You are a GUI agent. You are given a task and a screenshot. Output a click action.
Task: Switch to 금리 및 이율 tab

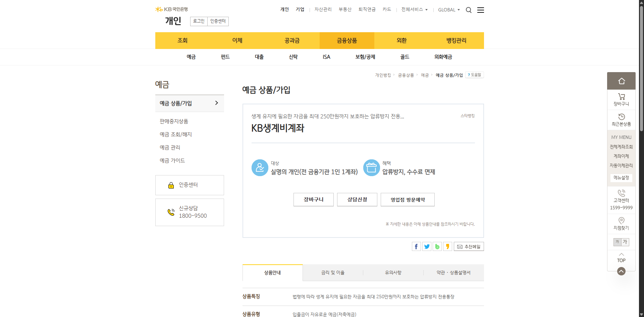[333, 273]
